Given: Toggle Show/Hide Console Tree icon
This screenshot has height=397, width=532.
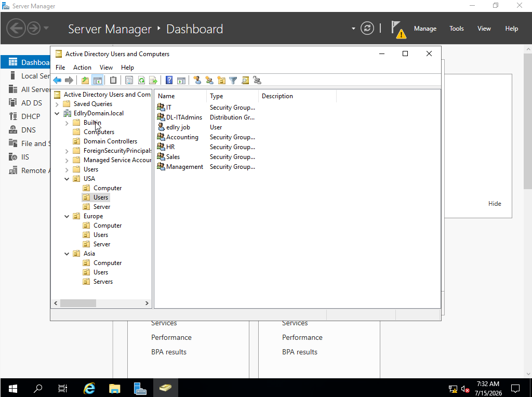Looking at the screenshot, I should [x=97, y=81].
